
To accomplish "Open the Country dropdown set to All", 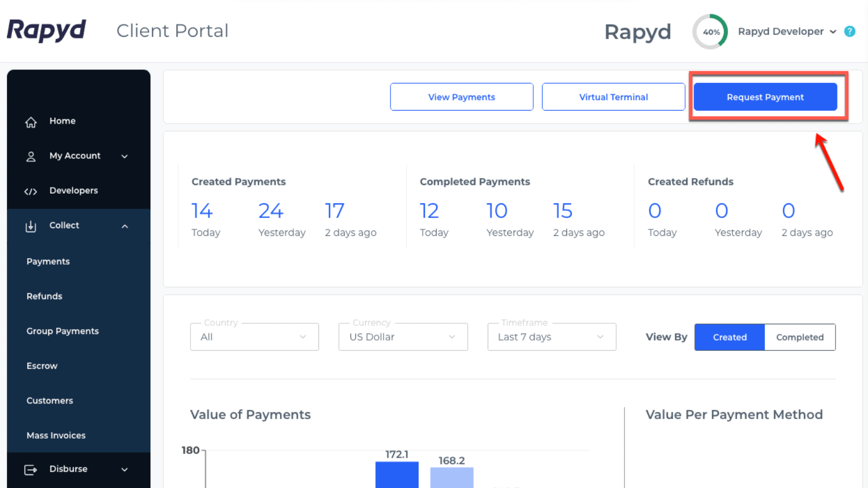I will tap(254, 337).
